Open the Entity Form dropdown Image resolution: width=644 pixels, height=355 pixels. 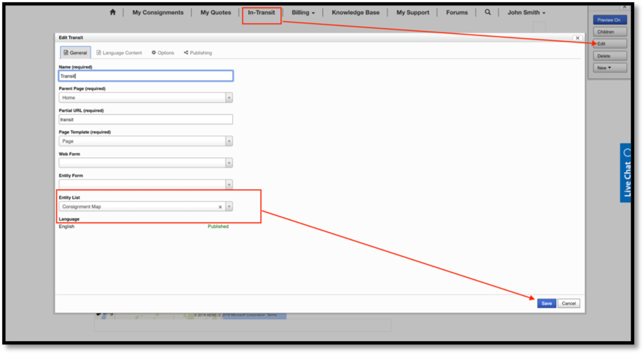pyautogui.click(x=229, y=184)
